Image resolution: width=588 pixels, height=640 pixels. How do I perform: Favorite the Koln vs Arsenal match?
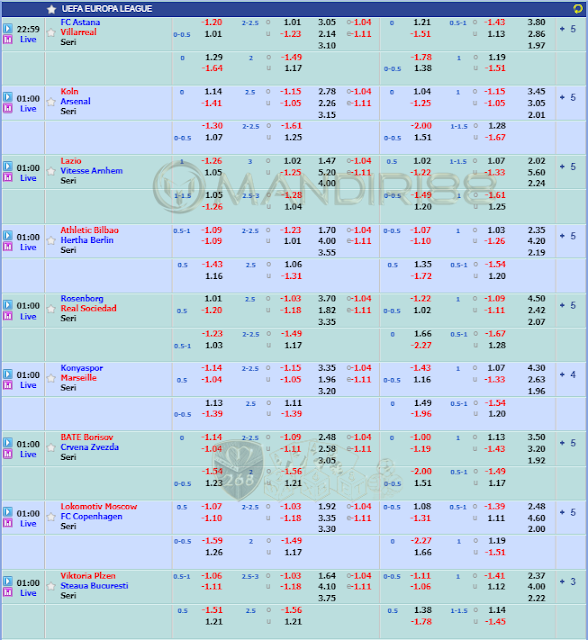[51, 102]
